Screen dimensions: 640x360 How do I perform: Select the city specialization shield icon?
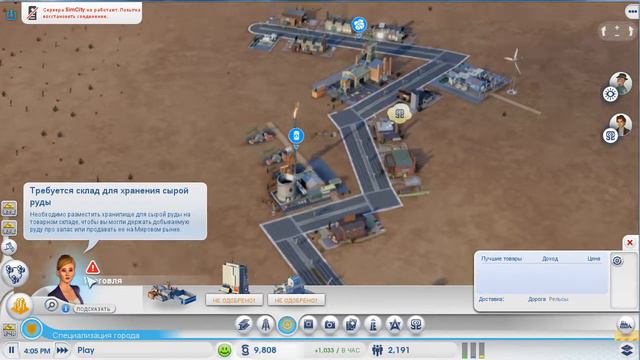pos(31,329)
